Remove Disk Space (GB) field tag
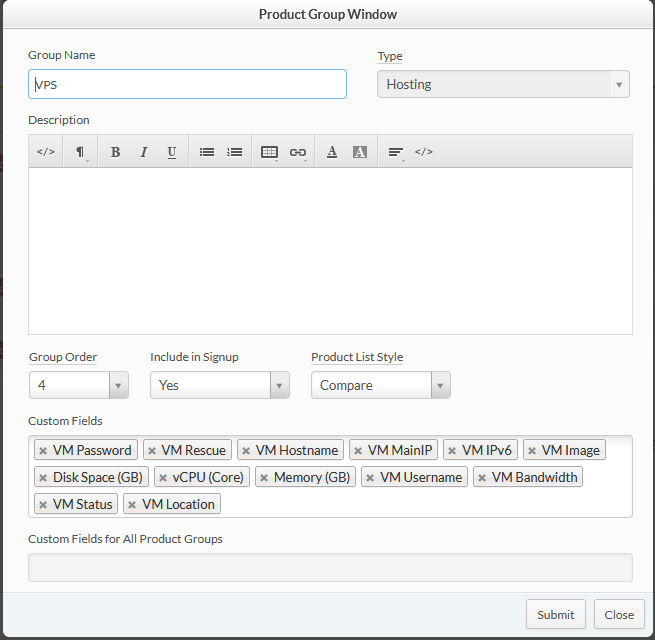Viewport: 655px width, 640px height. pos(43,478)
